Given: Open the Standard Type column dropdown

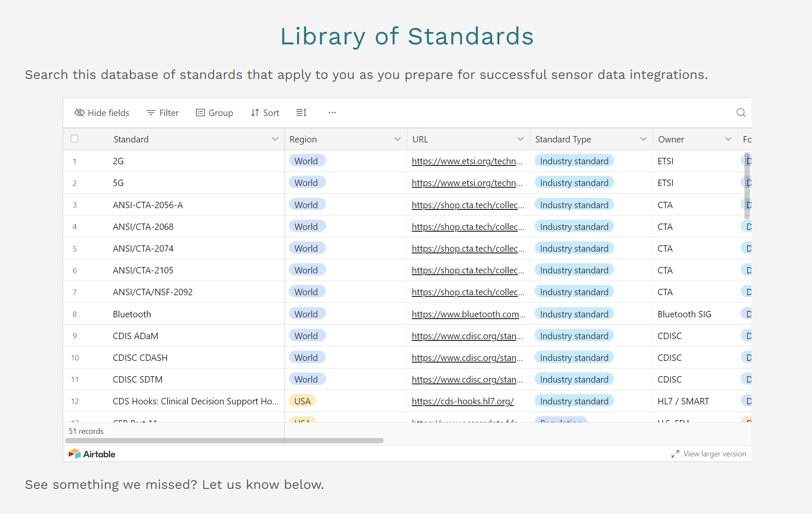Looking at the screenshot, I should pyautogui.click(x=643, y=139).
